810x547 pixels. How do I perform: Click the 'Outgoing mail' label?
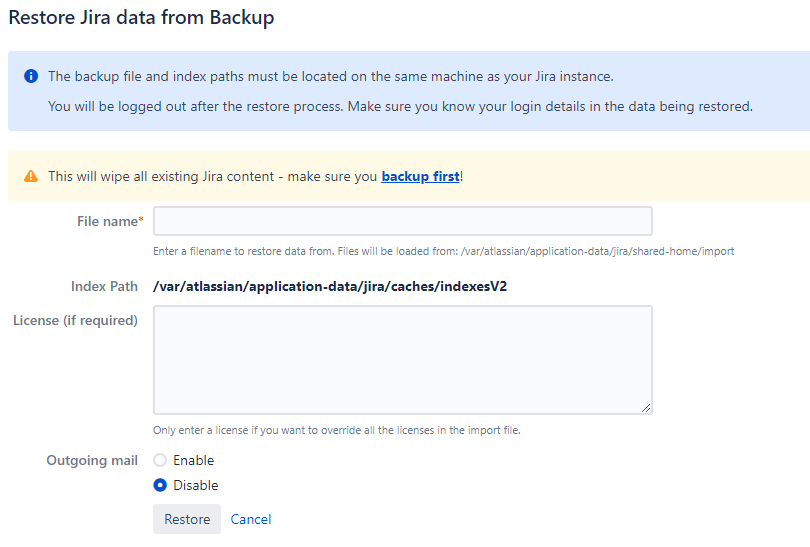click(x=92, y=460)
